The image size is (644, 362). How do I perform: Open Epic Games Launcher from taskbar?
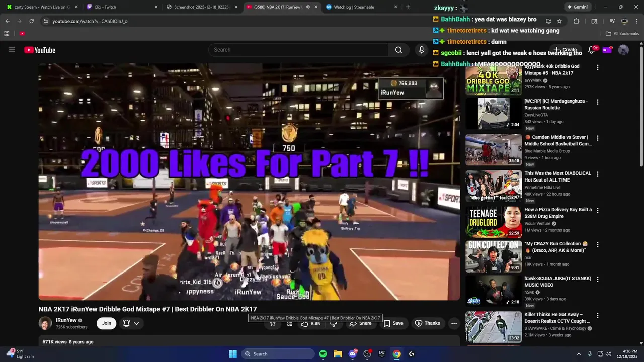click(382, 354)
